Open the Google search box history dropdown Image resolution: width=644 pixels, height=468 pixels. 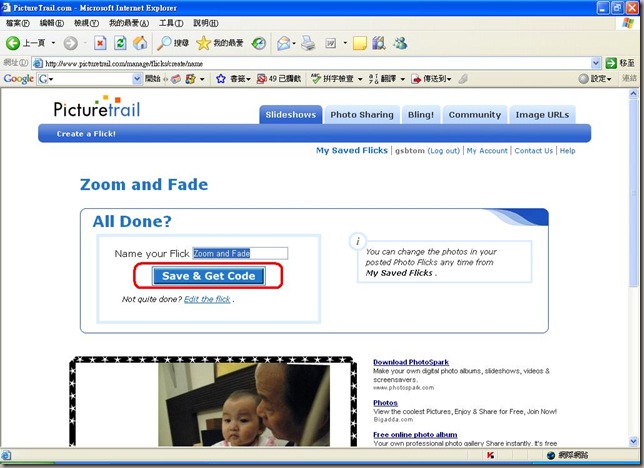pos(137,78)
